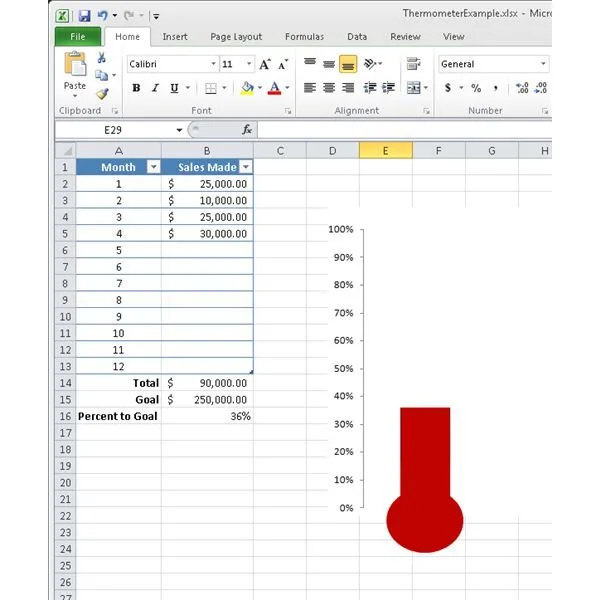Click the Redo arrow icon

point(129,15)
